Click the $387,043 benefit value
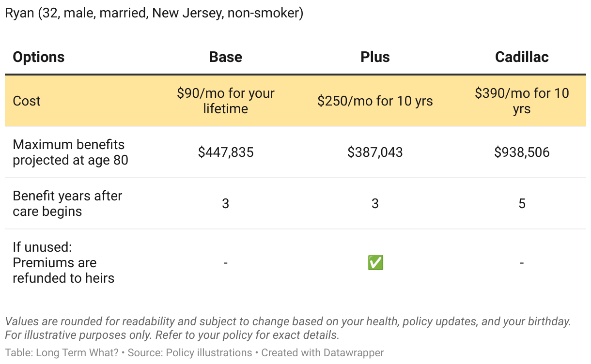591x364 pixels. coord(375,152)
